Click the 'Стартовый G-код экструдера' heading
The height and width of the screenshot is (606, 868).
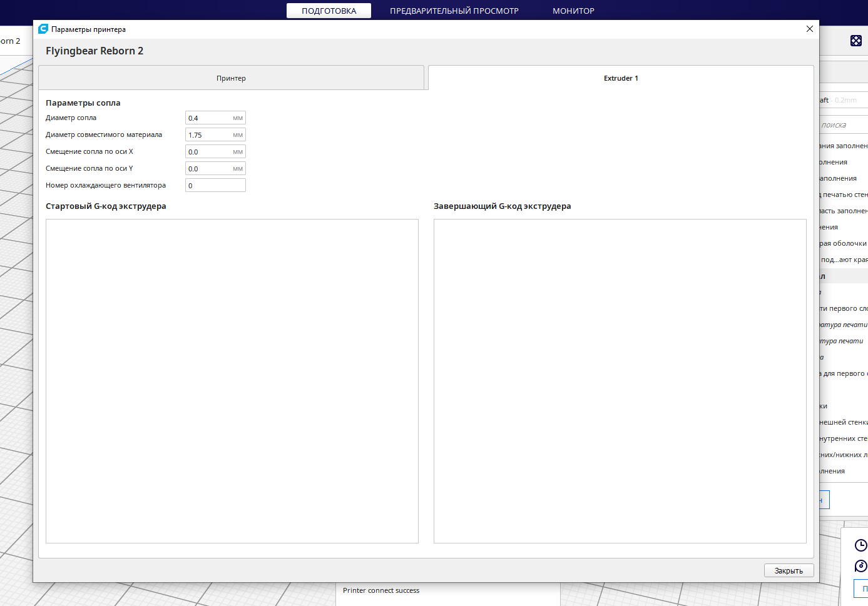pyautogui.click(x=106, y=206)
